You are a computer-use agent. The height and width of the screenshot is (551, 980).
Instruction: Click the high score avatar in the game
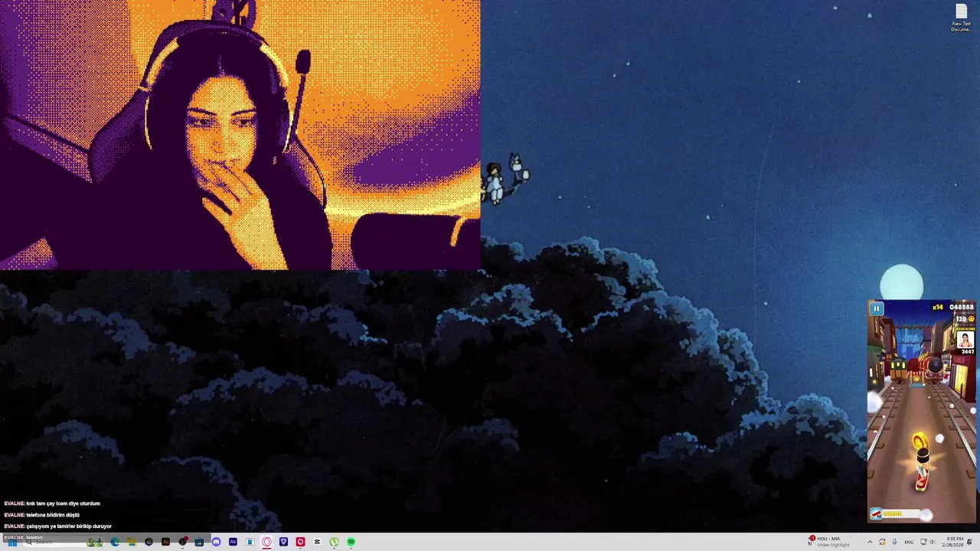(965, 340)
